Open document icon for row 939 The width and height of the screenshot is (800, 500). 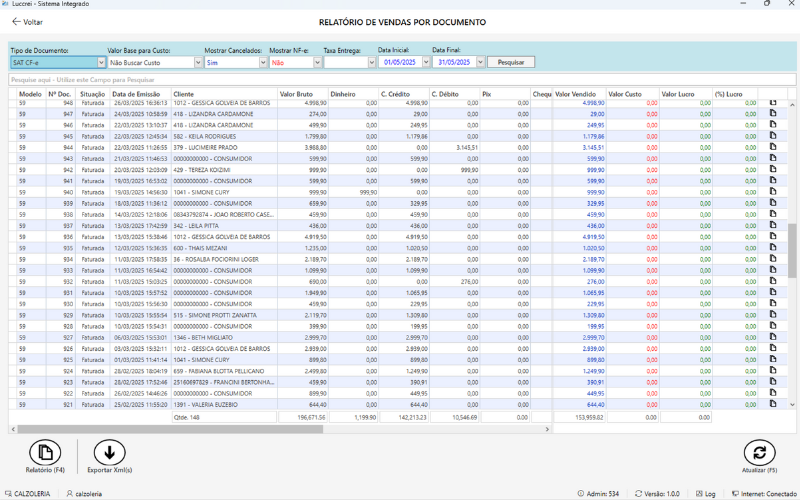tap(773, 203)
